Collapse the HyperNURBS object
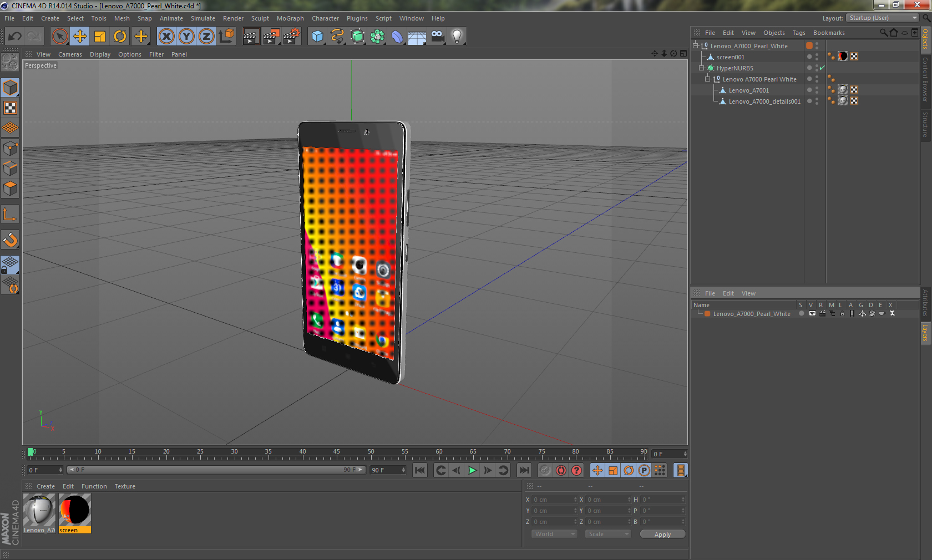This screenshot has width=932, height=560. point(702,68)
